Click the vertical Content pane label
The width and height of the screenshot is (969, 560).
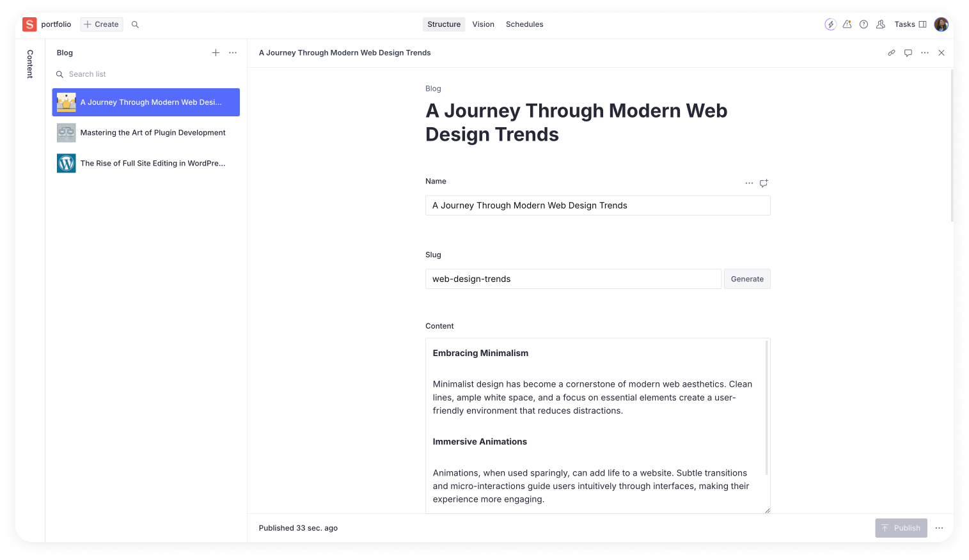pos(30,65)
